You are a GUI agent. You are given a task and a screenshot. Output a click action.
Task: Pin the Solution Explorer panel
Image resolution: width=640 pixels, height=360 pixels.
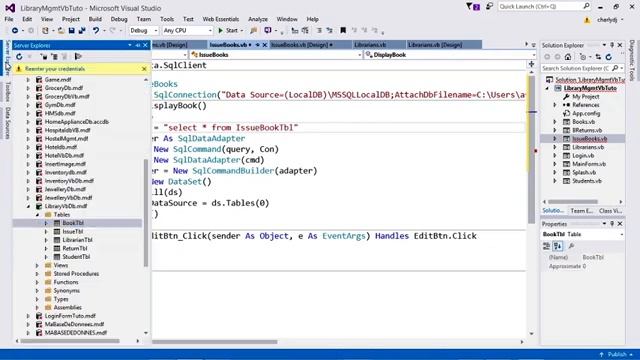(612, 45)
